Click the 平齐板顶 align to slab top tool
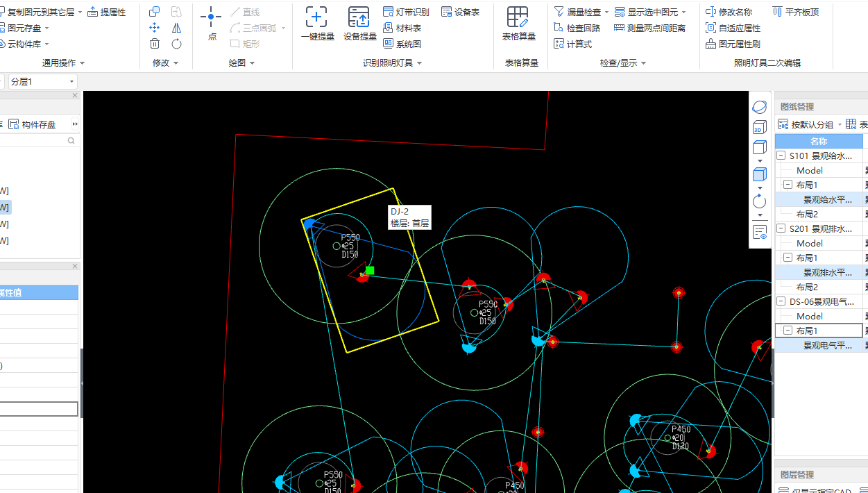868x493 pixels. (795, 12)
